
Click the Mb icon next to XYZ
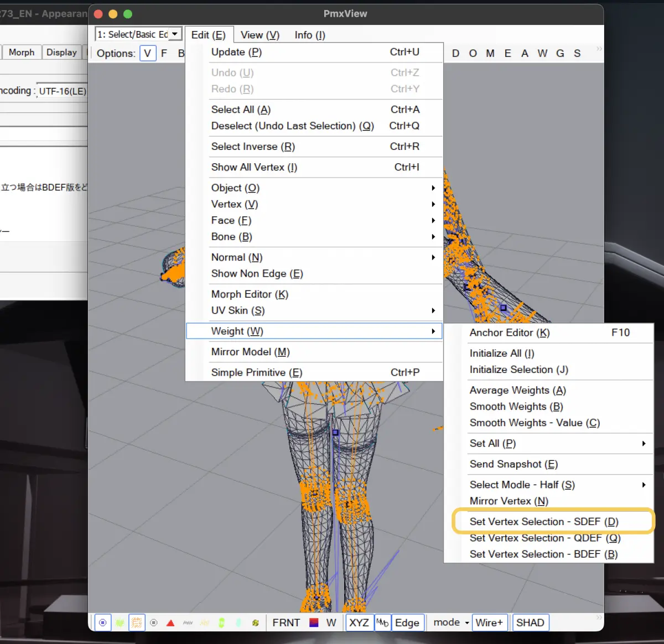[382, 623]
